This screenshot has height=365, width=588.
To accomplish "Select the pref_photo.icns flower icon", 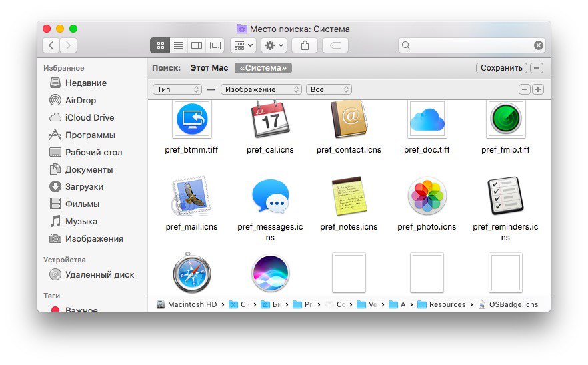I will pyautogui.click(x=427, y=196).
